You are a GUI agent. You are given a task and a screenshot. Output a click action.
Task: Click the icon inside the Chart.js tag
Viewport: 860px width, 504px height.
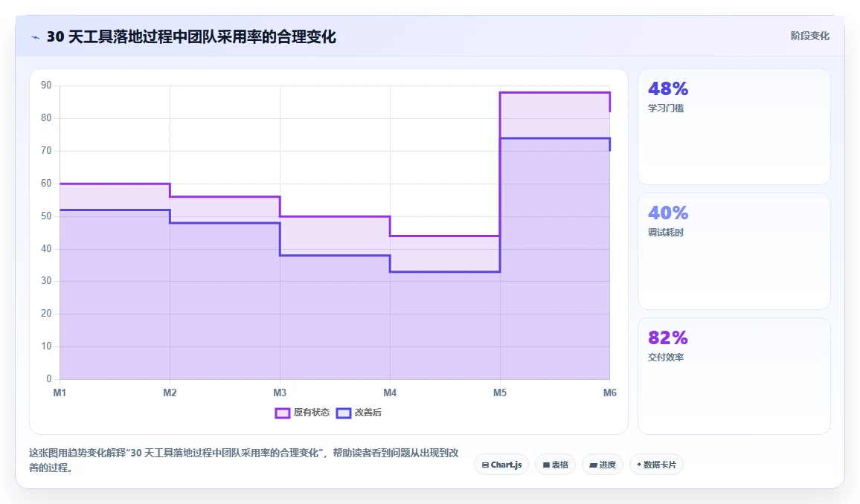tap(485, 465)
